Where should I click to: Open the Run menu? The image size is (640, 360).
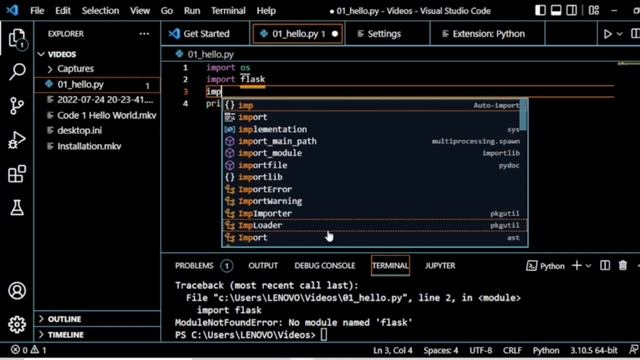[192, 11]
